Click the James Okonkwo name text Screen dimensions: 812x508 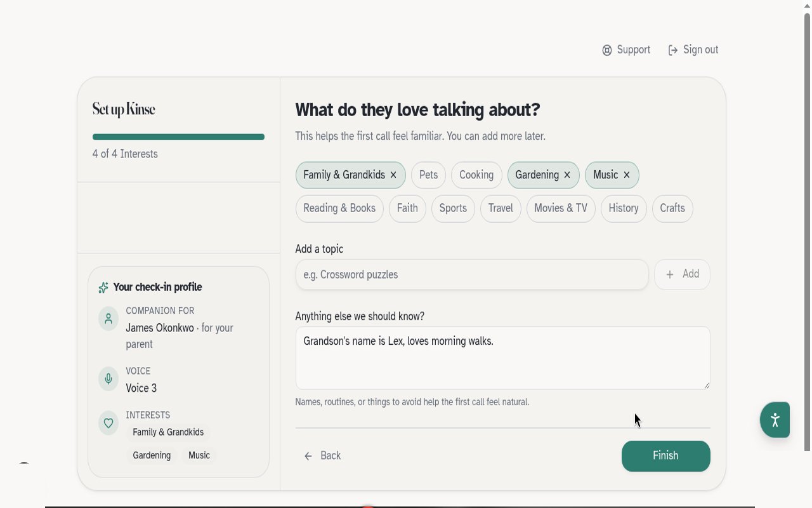pyautogui.click(x=160, y=328)
